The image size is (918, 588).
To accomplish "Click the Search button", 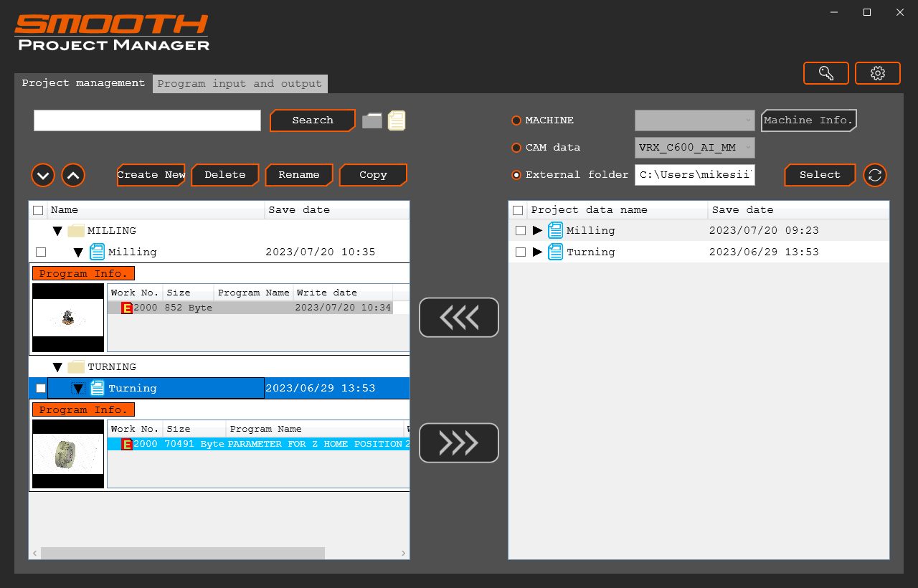I will [313, 120].
